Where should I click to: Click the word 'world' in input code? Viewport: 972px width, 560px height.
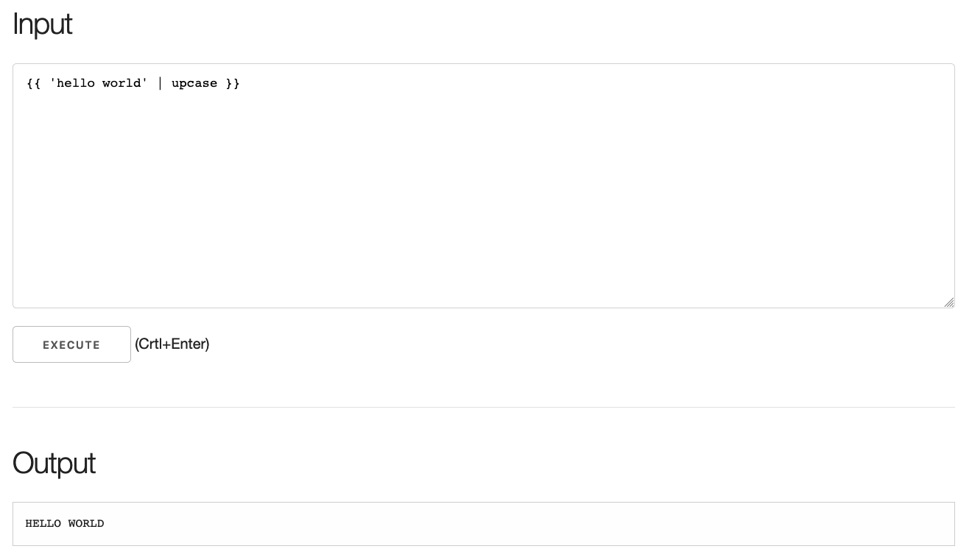pos(121,83)
